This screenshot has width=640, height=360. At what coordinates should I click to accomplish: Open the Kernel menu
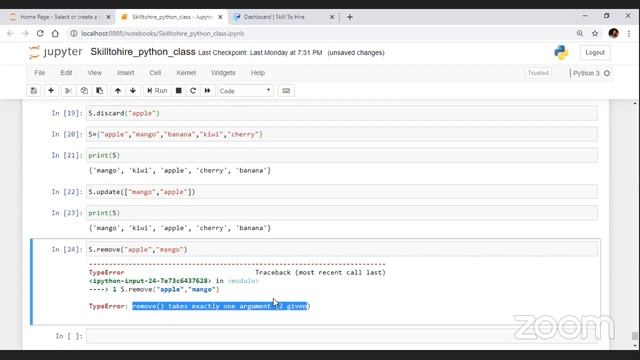(186, 73)
